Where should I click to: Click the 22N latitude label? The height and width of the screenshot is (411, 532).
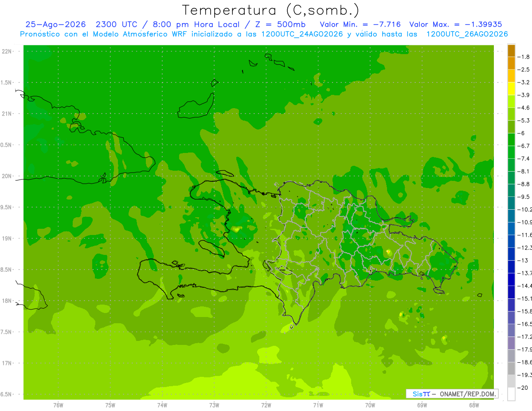(x=7, y=51)
